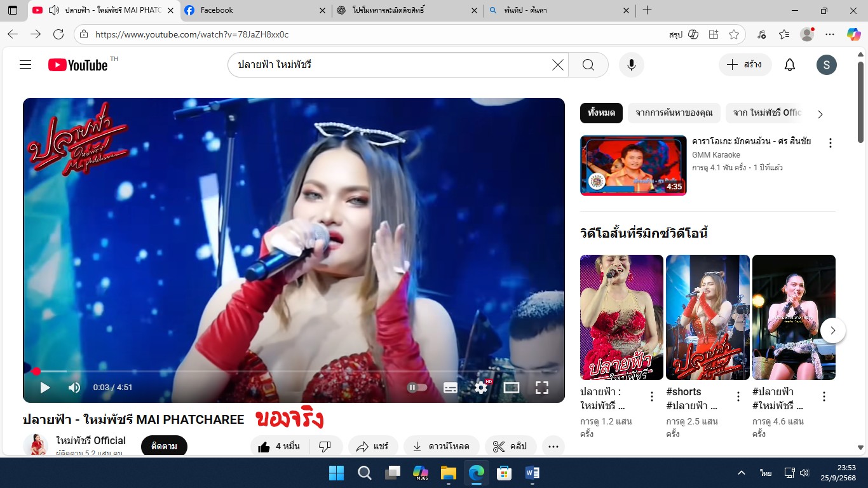Screen dimensions: 868x488
Task: Open the GMM Karaoke channel name
Action: coord(716,155)
